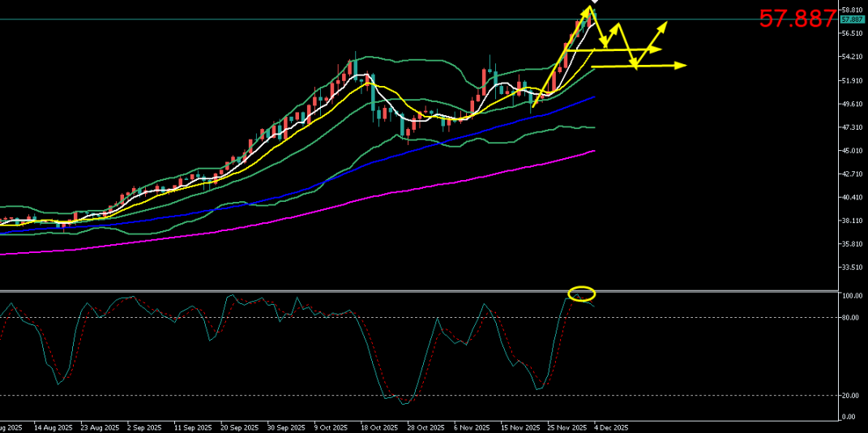Viewport: 868px width, 433px height.
Task: Click the 33.510 price axis label
Action: pyautogui.click(x=851, y=267)
